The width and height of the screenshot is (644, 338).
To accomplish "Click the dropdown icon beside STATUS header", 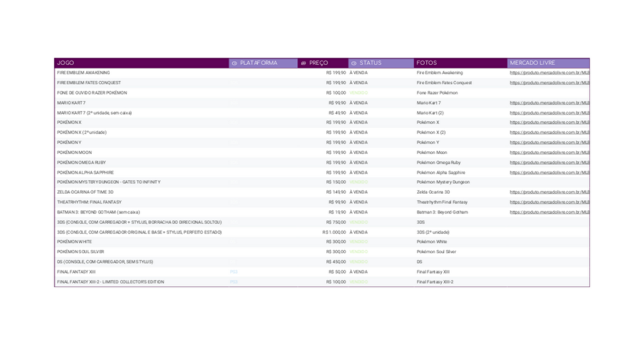I will click(x=354, y=63).
